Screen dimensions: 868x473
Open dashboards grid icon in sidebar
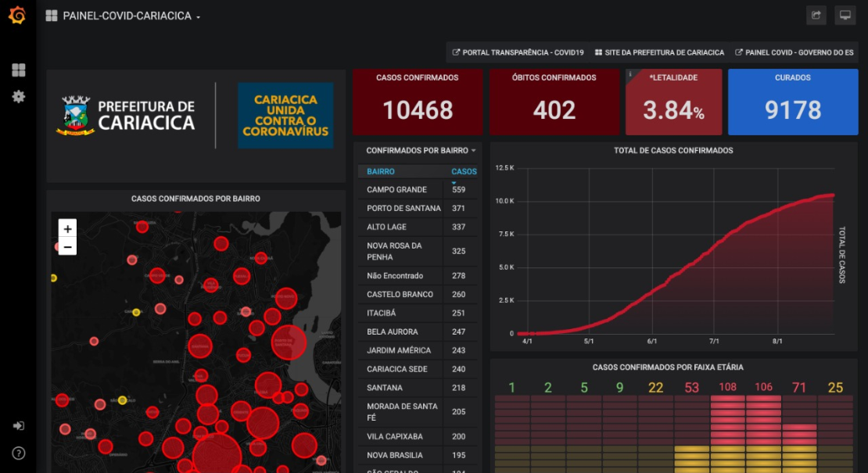(18, 70)
